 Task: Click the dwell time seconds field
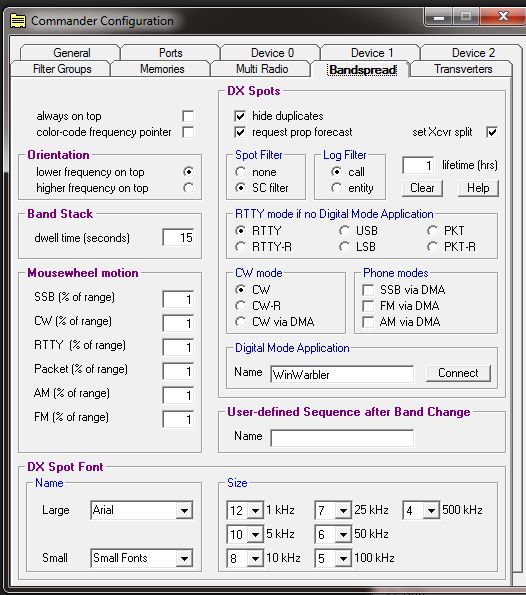[x=178, y=238]
